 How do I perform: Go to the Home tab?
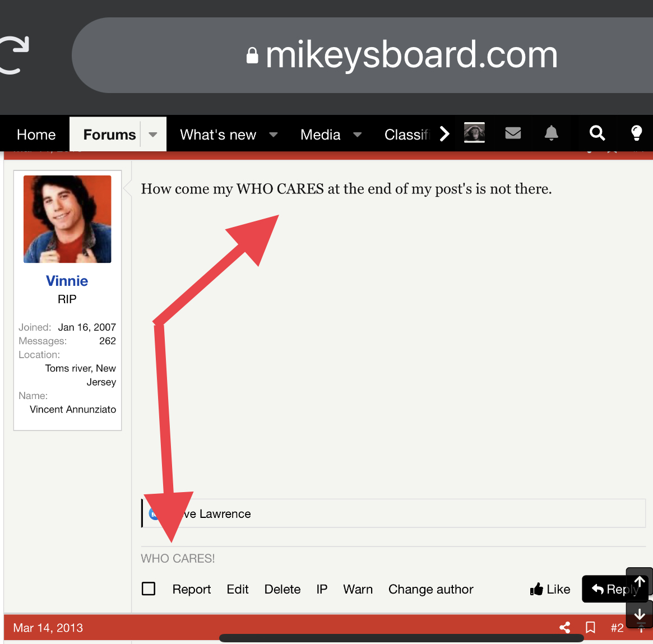[x=36, y=135]
